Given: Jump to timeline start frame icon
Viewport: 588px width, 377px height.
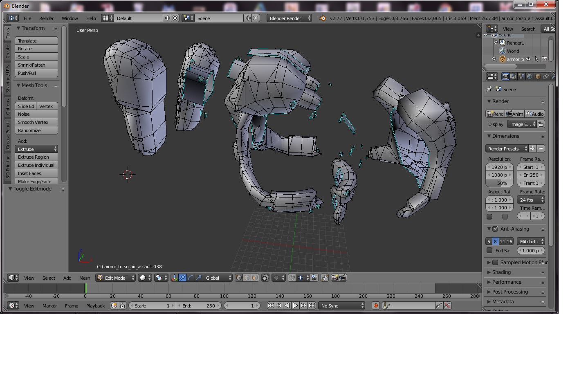Looking at the screenshot, I should [271, 306].
